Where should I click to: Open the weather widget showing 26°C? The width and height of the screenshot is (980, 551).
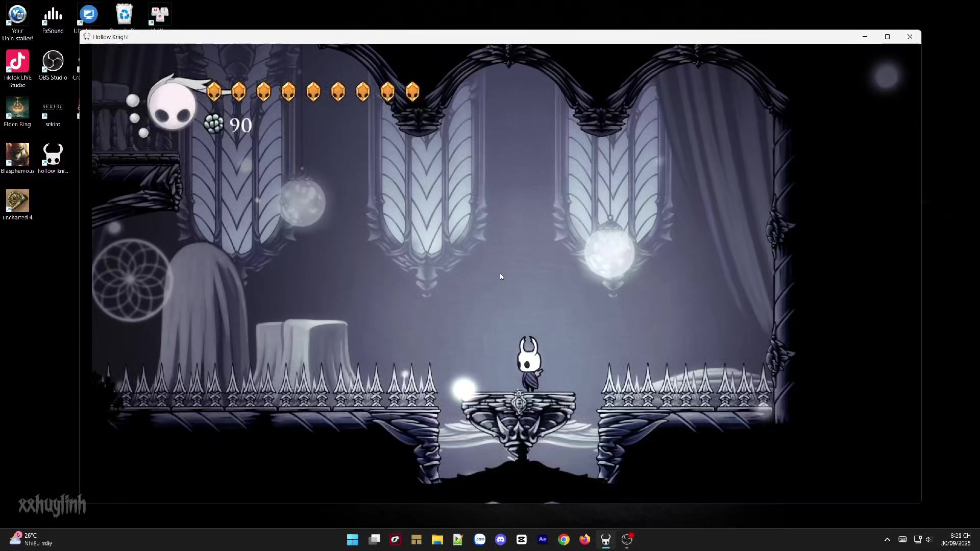click(31, 540)
